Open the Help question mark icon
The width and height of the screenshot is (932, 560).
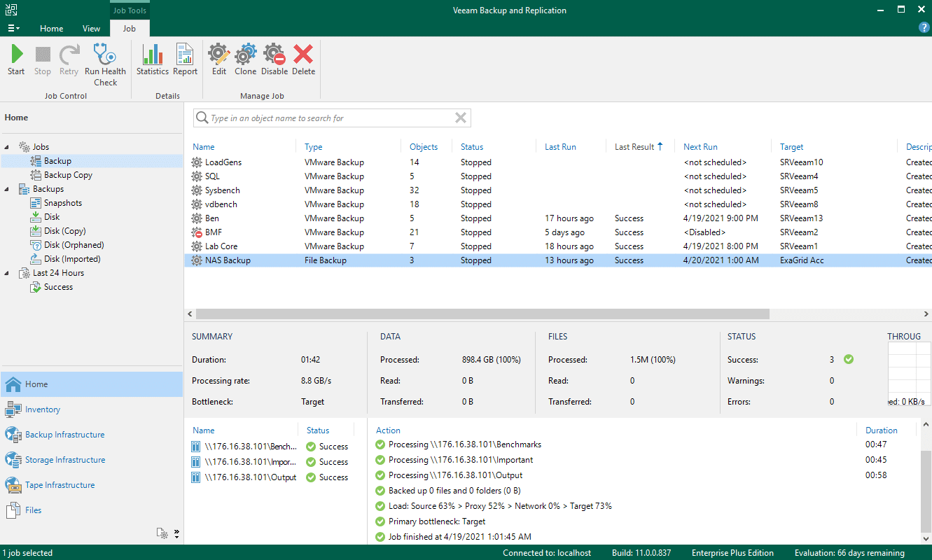[924, 28]
